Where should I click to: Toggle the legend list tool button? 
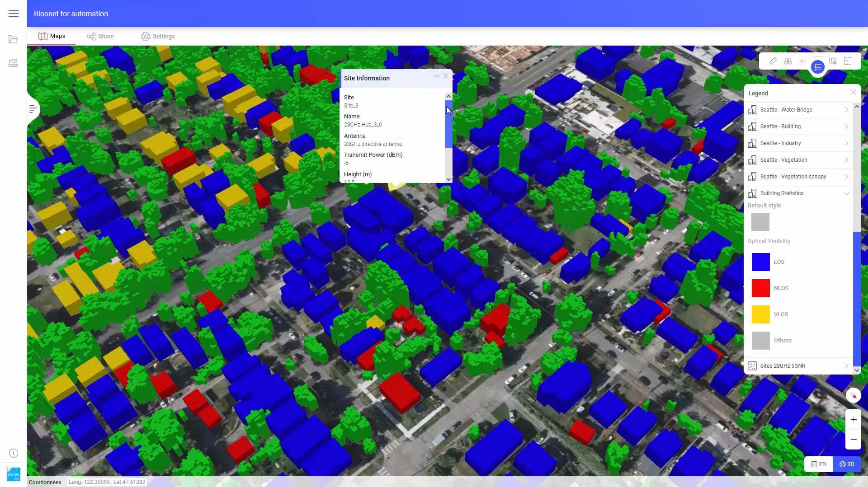point(818,67)
